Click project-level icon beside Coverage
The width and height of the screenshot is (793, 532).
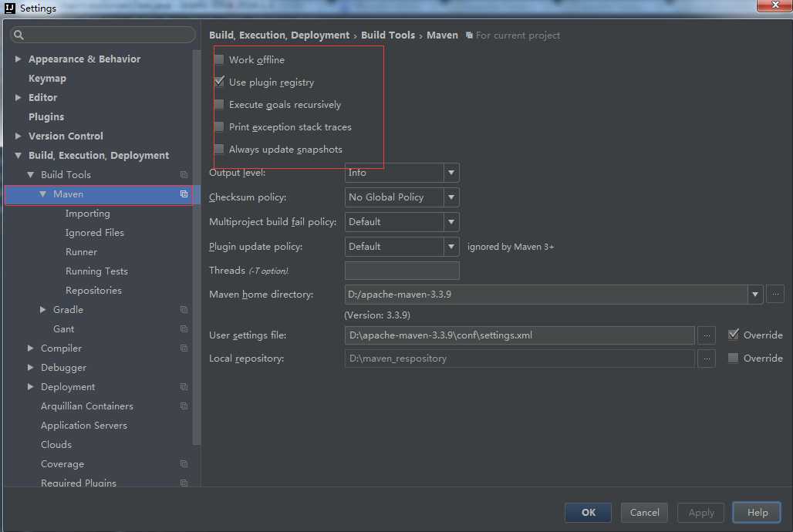coord(184,463)
